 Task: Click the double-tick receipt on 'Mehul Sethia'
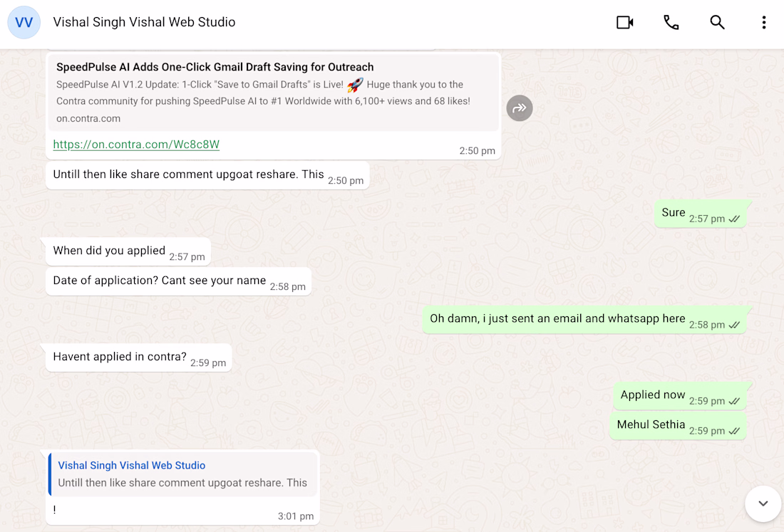(734, 431)
